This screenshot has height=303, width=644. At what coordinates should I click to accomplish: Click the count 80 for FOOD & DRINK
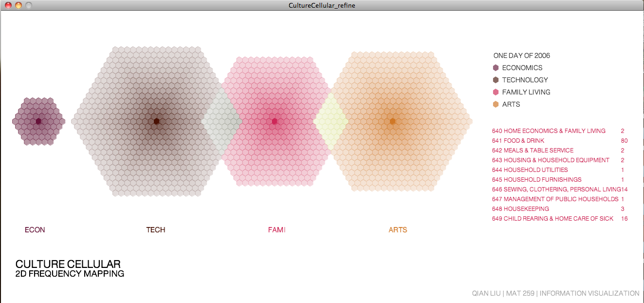[625, 141]
